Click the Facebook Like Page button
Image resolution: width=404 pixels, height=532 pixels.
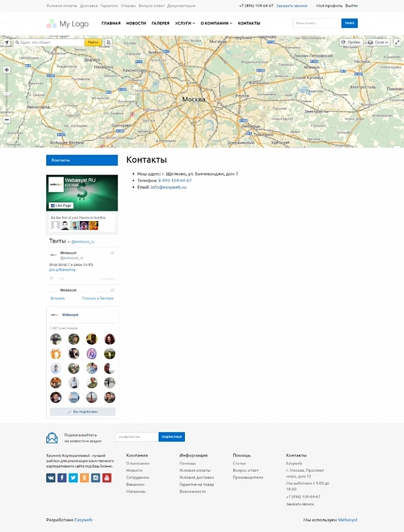click(x=61, y=206)
